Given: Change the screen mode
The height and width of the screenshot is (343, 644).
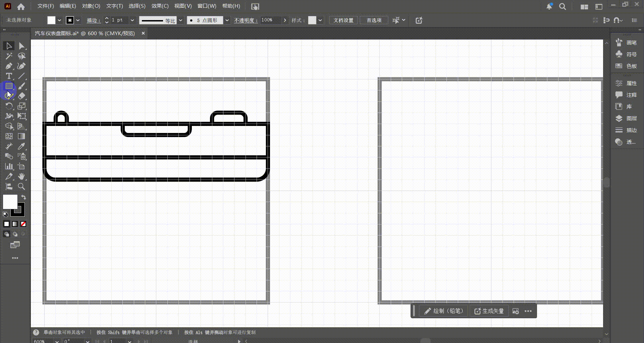Looking at the screenshot, I should tap(15, 245).
